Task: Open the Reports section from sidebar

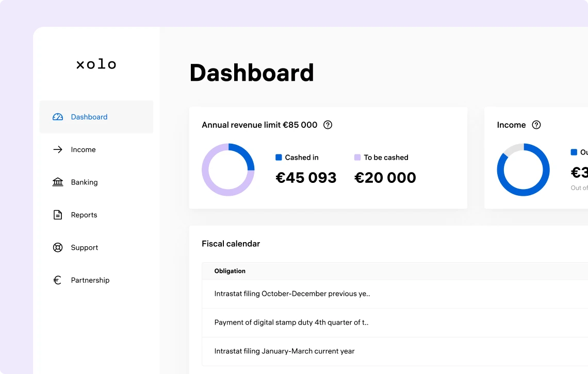Action: coord(84,215)
